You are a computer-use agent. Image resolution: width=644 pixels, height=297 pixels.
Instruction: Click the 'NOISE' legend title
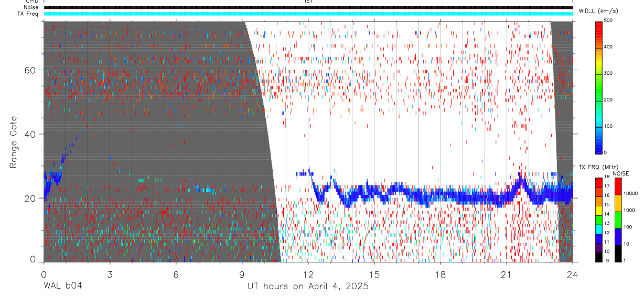(621, 173)
